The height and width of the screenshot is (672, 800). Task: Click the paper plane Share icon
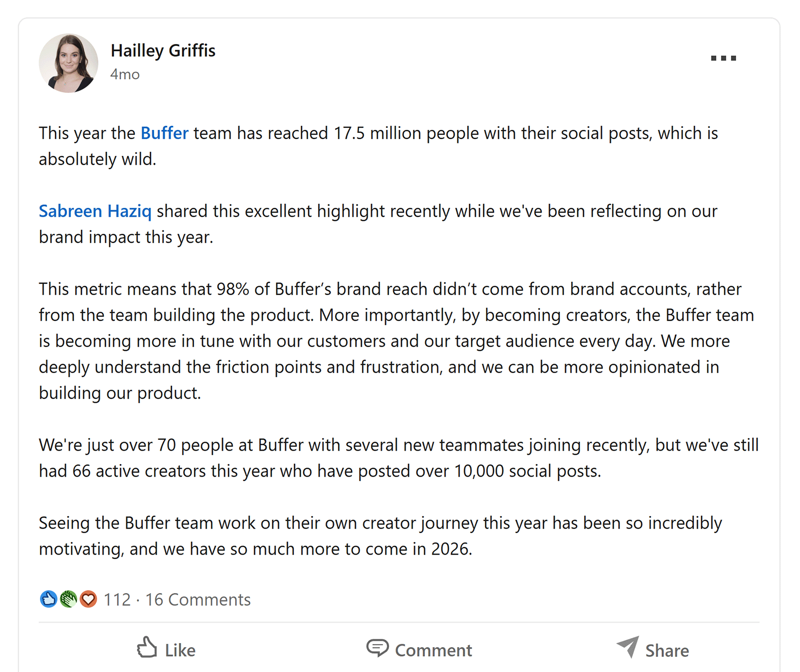(627, 647)
